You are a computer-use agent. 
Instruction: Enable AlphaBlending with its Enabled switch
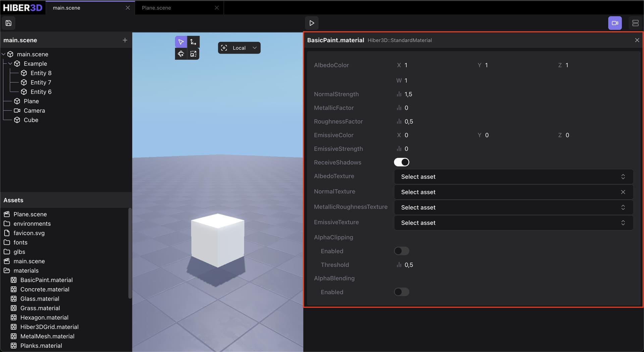[401, 292]
